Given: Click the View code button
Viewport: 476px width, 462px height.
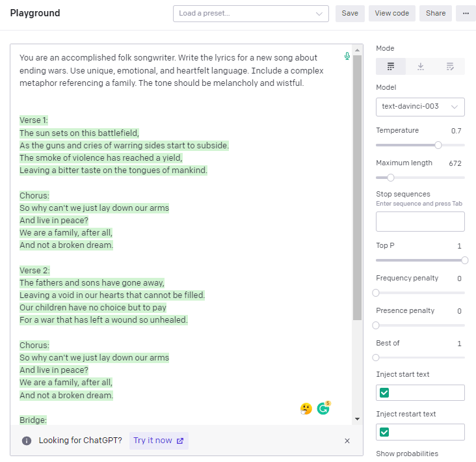Looking at the screenshot, I should (392, 14).
